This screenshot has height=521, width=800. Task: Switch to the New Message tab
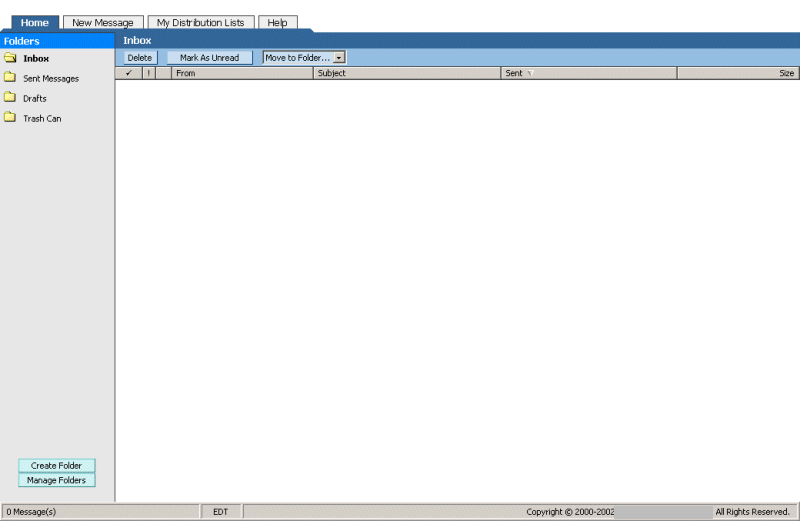103,22
